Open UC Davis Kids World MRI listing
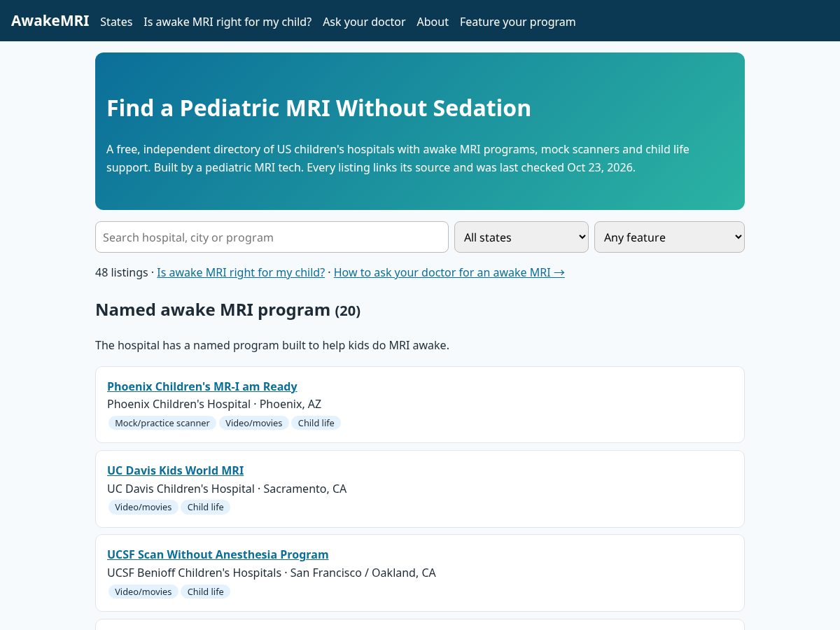Image resolution: width=840 pixels, height=630 pixels. pos(176,470)
